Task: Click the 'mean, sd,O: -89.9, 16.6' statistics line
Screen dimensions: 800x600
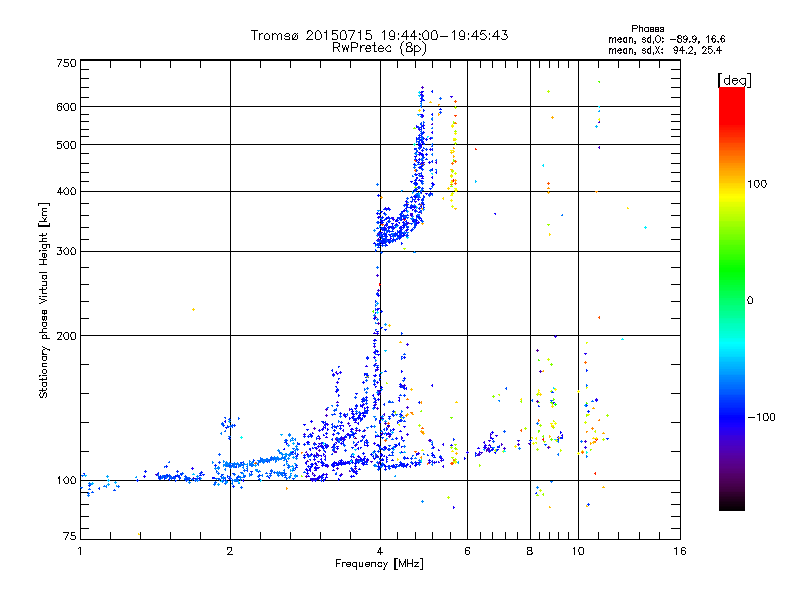Action: [666, 39]
